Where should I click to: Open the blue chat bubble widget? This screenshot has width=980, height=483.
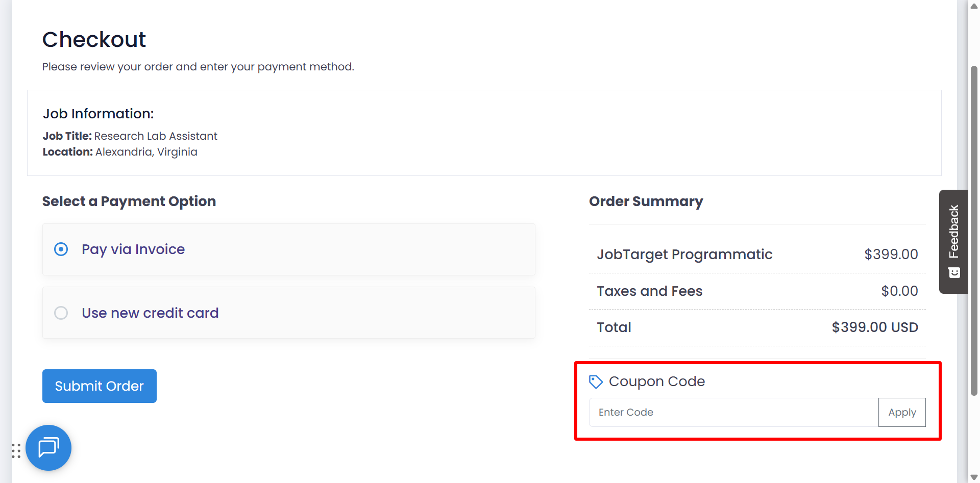48,448
